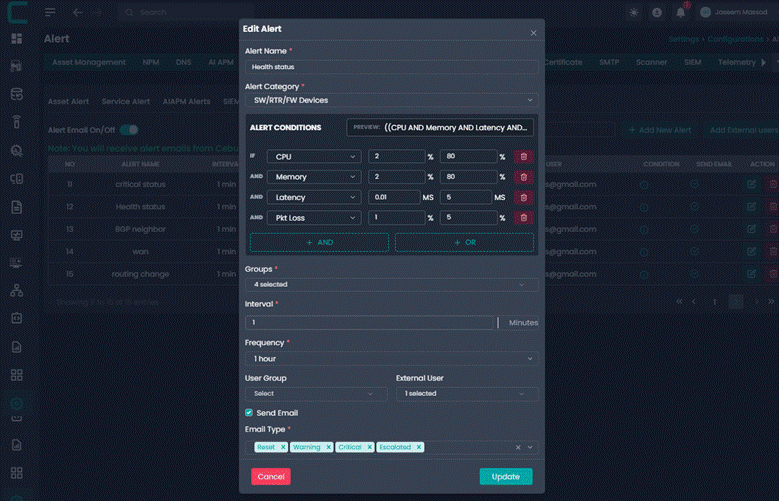Clear all selected email types
This screenshot has width=779, height=501.
(x=518, y=447)
